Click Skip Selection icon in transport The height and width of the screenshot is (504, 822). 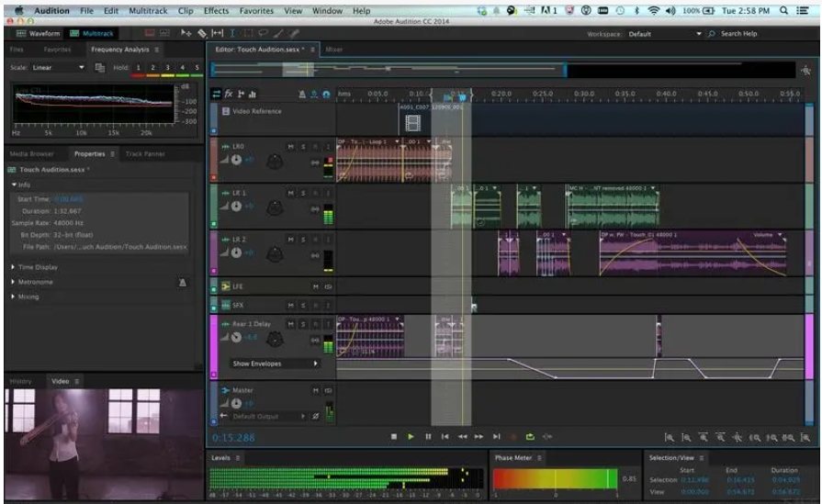point(546,436)
